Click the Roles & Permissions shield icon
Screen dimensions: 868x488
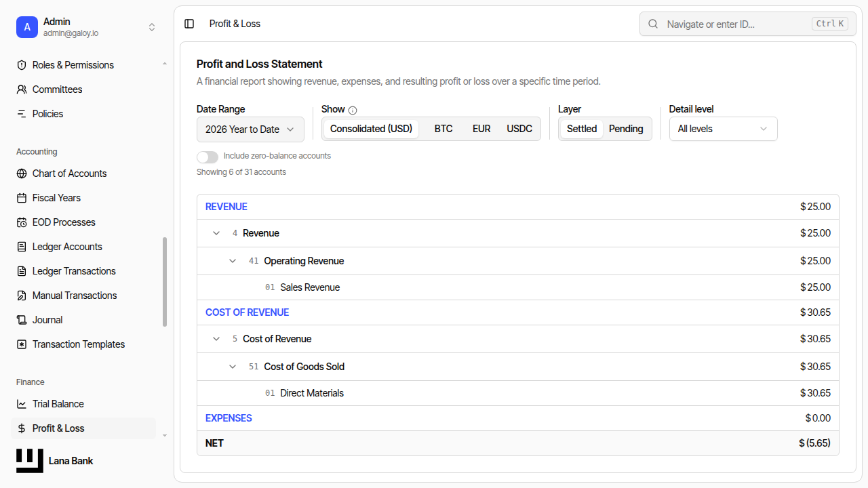point(22,65)
